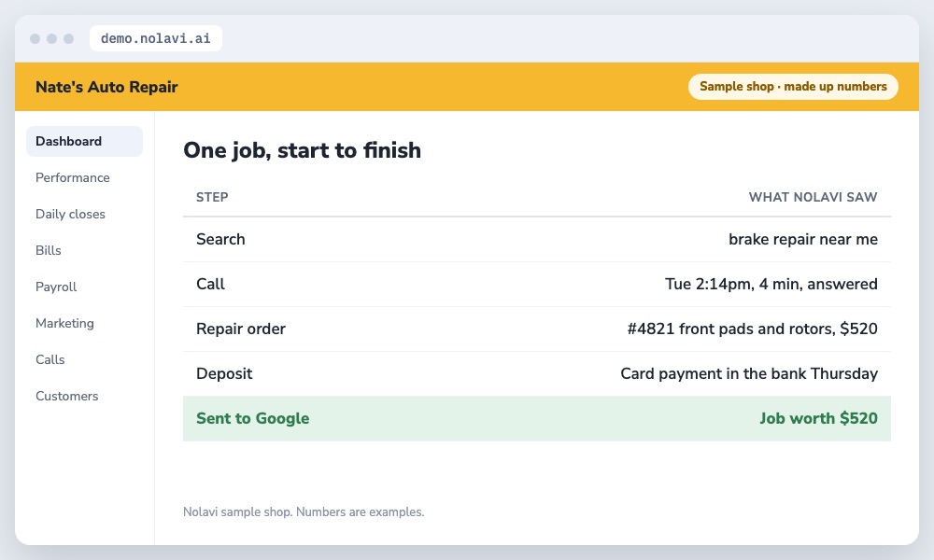Click the WHAT NOLAVI SAW column header

coord(813,197)
